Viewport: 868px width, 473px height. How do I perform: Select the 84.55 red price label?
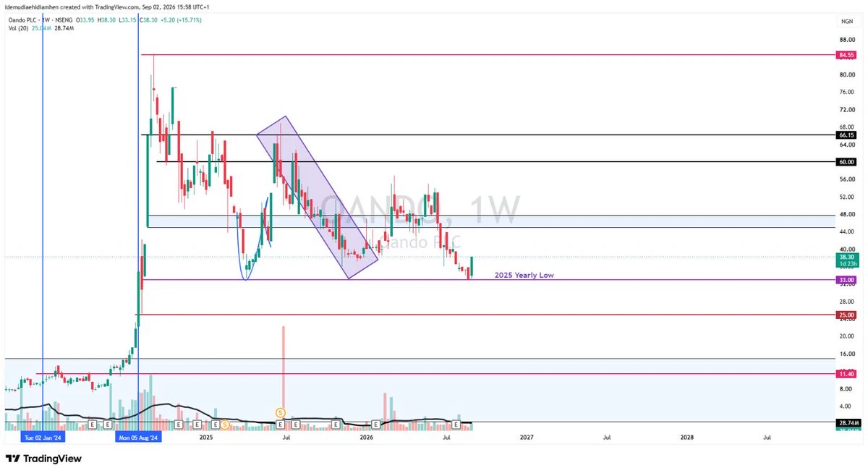pyautogui.click(x=846, y=55)
